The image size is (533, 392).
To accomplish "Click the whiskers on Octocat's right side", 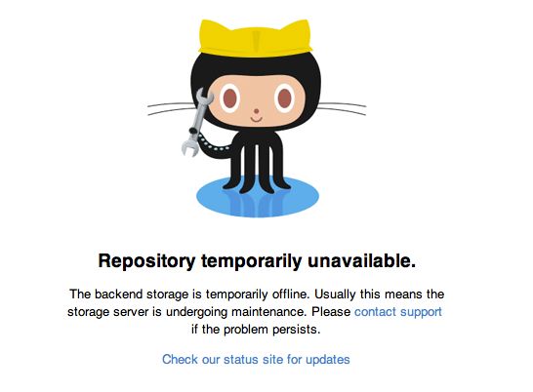I will 342,108.
